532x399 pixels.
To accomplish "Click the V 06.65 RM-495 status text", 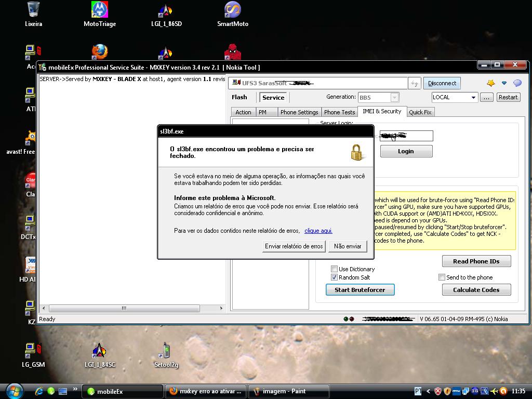I will [464, 319].
